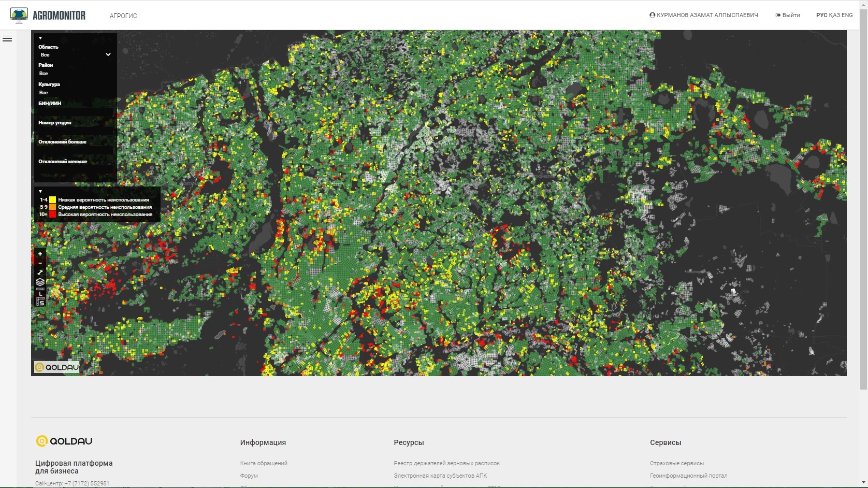Switch language to ENG
Screen dimensions: 868x488
coord(847,15)
